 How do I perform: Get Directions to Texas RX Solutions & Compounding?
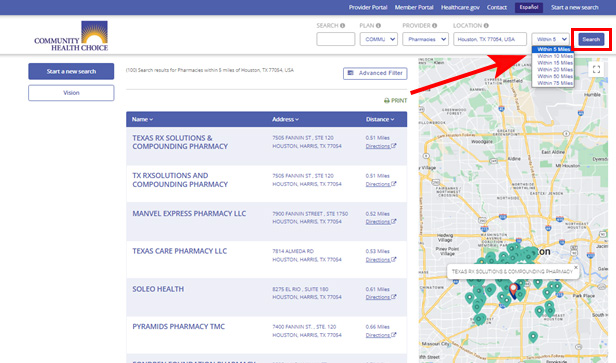381,146
